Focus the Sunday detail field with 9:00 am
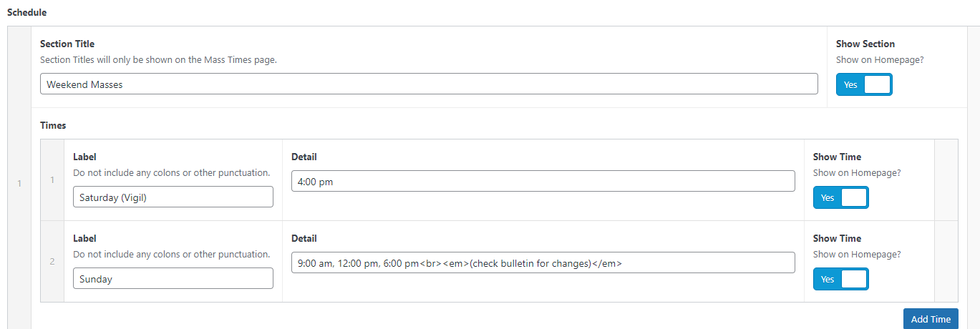 pyautogui.click(x=543, y=263)
